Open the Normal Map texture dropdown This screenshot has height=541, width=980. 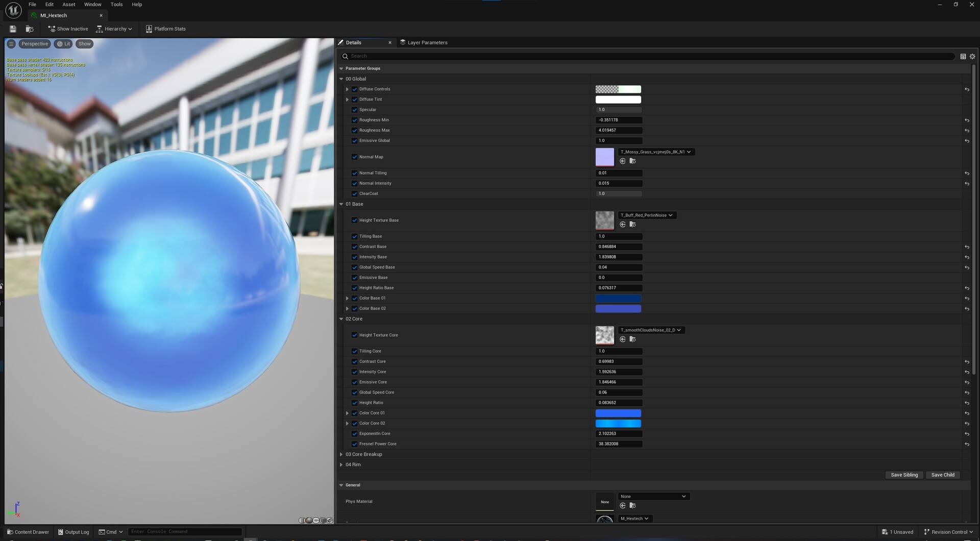click(656, 152)
